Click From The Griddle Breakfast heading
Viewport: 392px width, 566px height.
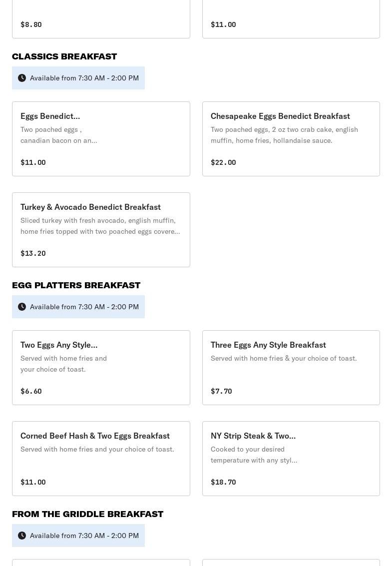[87, 514]
